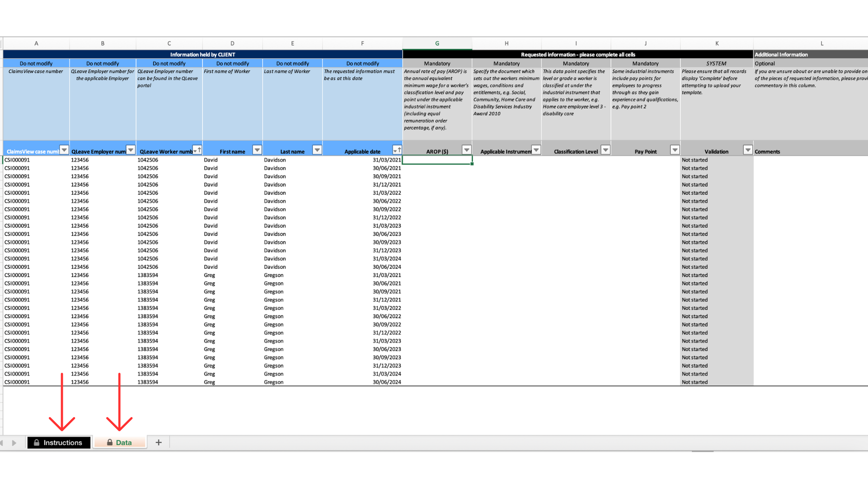
Task: Open Last name filter dropdown
Action: 317,150
